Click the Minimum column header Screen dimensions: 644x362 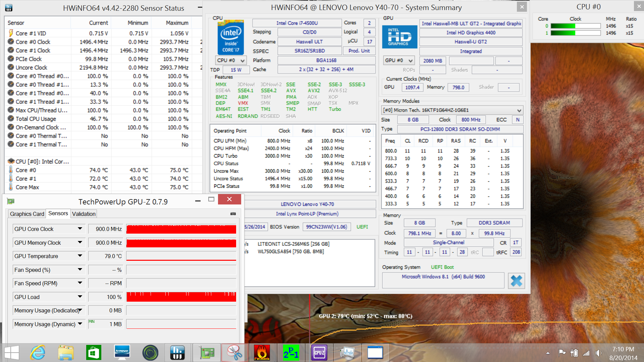tap(131, 23)
